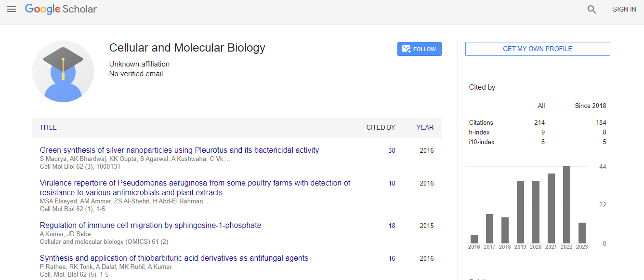Follow the Cellular and Molecular Biology profile
This screenshot has height=280, width=644.
tap(419, 49)
